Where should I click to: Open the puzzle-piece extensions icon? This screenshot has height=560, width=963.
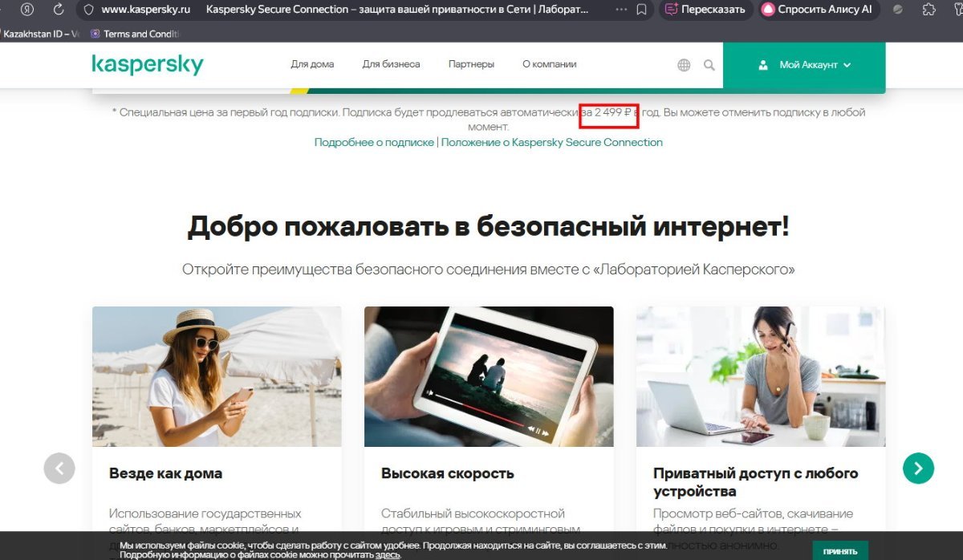pyautogui.click(x=928, y=10)
